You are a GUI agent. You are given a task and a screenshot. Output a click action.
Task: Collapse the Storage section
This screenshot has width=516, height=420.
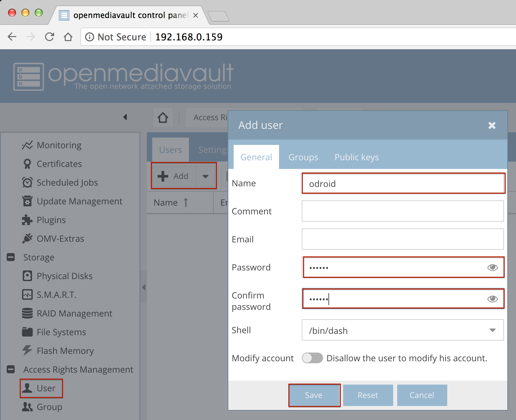click(11, 257)
